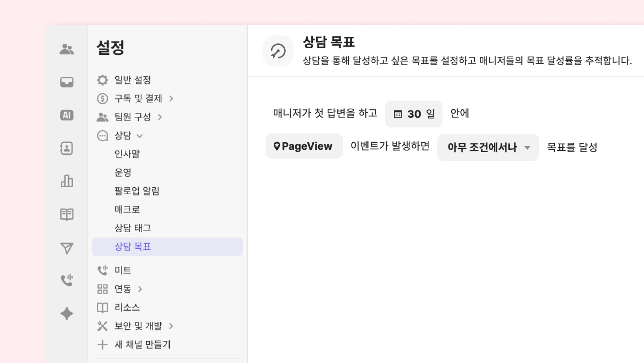Open the 상담 태그 settings page

[x=133, y=228]
